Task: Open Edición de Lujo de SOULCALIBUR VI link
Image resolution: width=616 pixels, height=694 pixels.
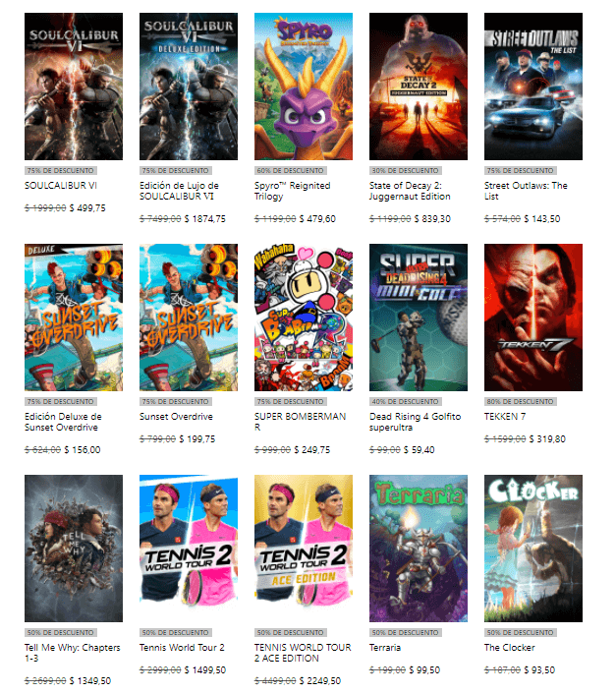Action: (179, 191)
